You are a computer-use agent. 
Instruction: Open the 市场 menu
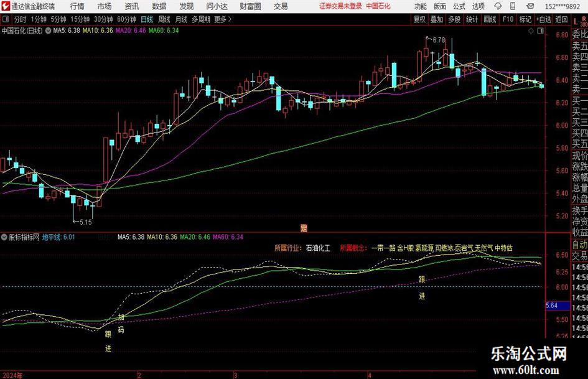tap(105, 6)
